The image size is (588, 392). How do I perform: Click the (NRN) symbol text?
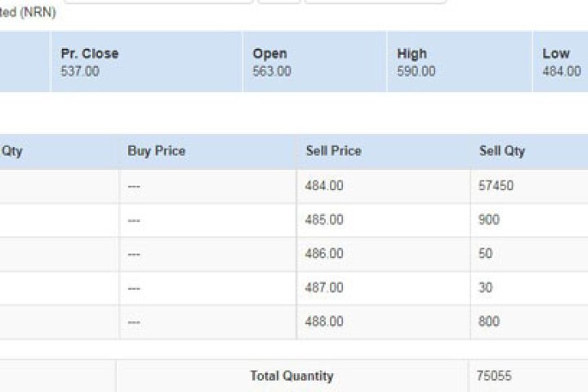coord(38,13)
